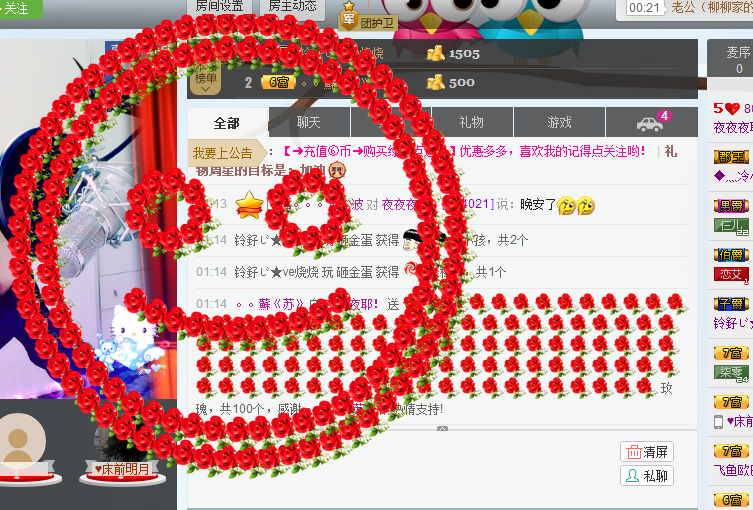Image resolution: width=753 pixels, height=510 pixels.
Task: Open the 游戏 games tab
Action: point(559,122)
